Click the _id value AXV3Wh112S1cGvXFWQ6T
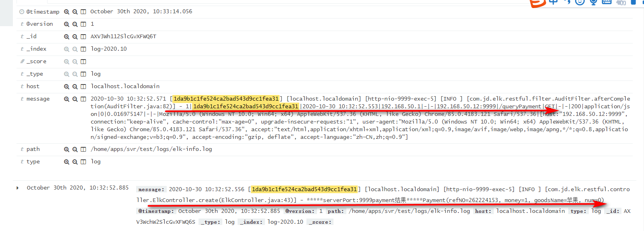Viewport: 644px width, 231px height. pos(123,37)
